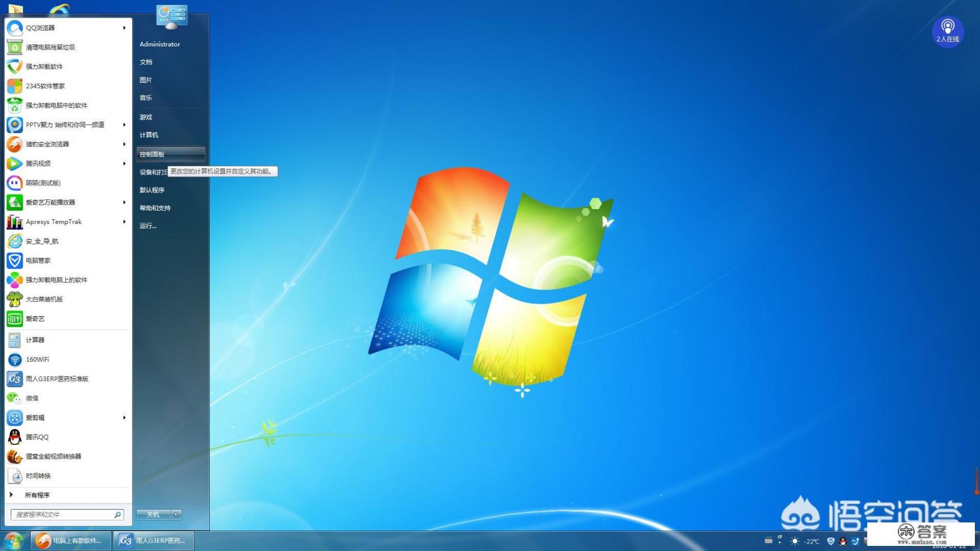Launch 2345软件管家
This screenshot has width=980, height=551.
point(68,86)
